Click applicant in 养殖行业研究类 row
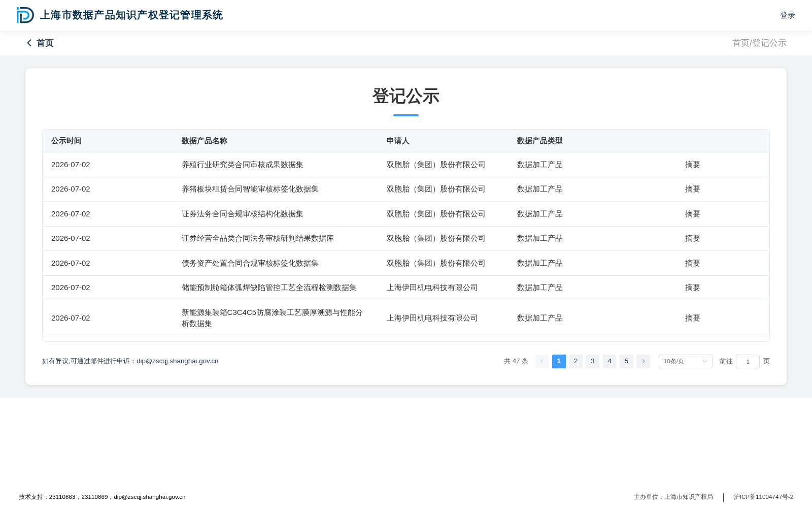Screen dimensions: 812x508 [436, 165]
